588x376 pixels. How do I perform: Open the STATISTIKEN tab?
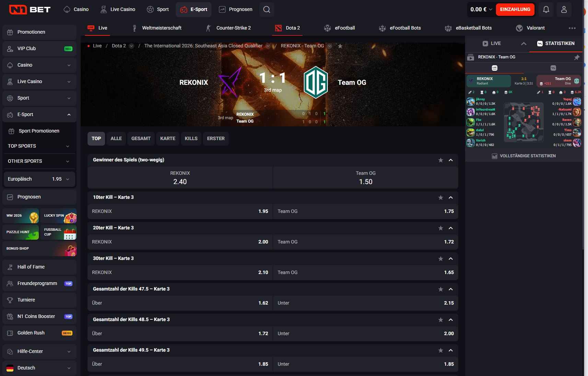coord(556,44)
